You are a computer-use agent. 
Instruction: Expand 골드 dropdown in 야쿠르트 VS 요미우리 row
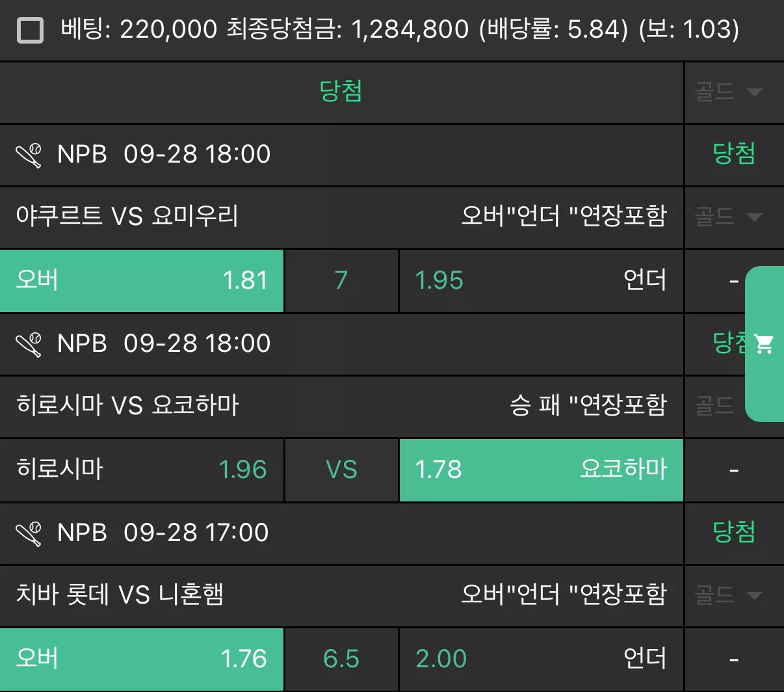coord(755,217)
